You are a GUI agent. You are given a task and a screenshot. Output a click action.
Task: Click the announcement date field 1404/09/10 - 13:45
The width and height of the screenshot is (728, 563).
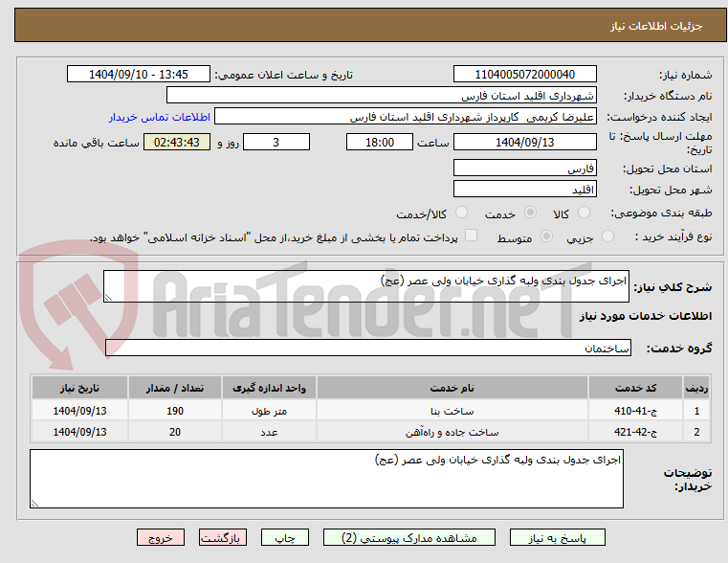pos(139,74)
